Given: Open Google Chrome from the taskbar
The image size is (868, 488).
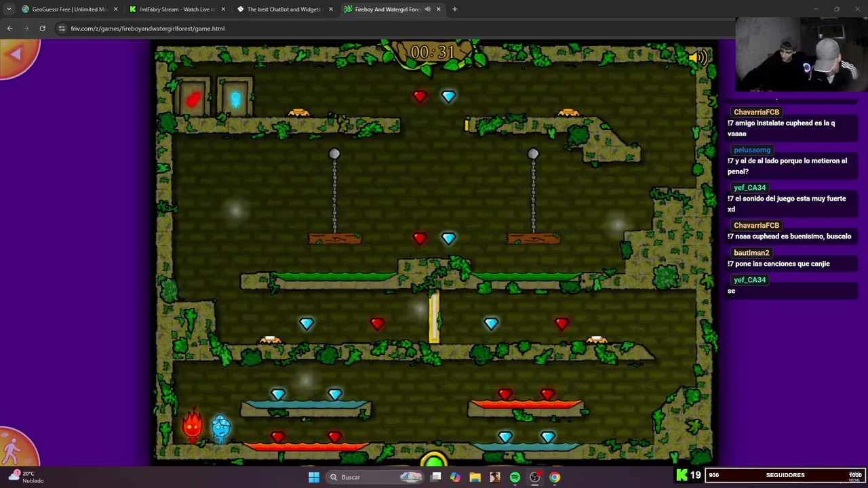Looking at the screenshot, I should [555, 477].
